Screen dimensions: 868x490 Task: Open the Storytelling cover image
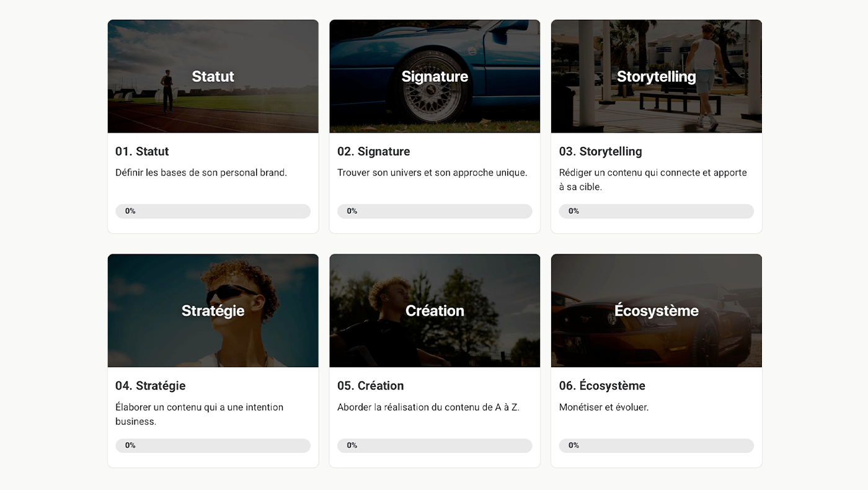point(656,76)
